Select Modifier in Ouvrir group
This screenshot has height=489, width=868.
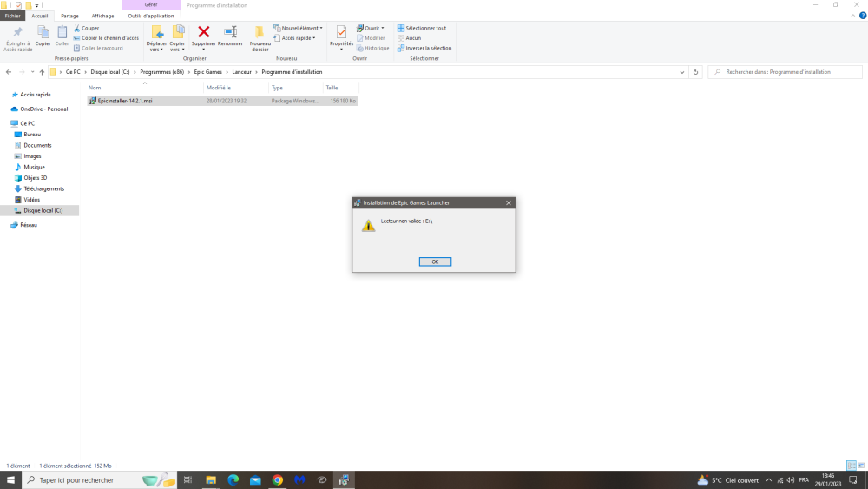coord(371,38)
